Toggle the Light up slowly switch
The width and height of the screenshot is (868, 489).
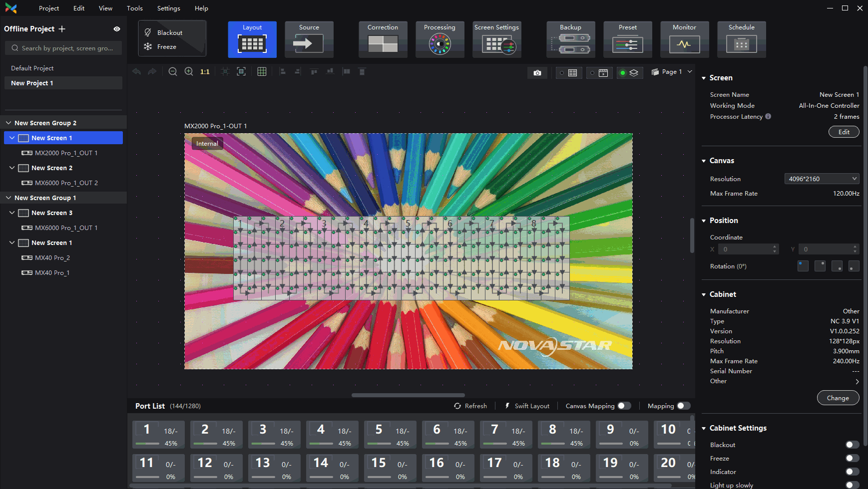click(853, 485)
